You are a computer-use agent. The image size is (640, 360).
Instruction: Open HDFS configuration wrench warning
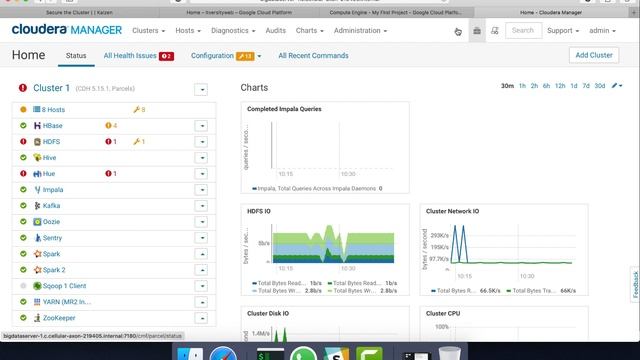click(139, 142)
